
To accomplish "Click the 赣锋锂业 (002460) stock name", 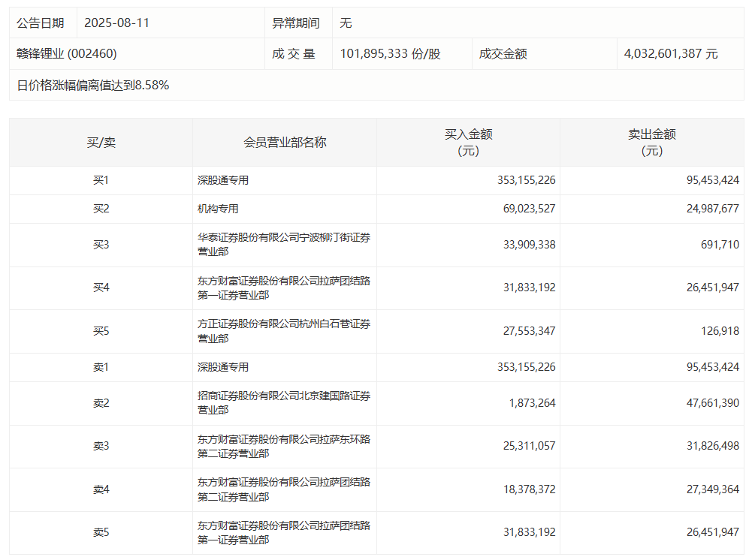I will click(67, 54).
